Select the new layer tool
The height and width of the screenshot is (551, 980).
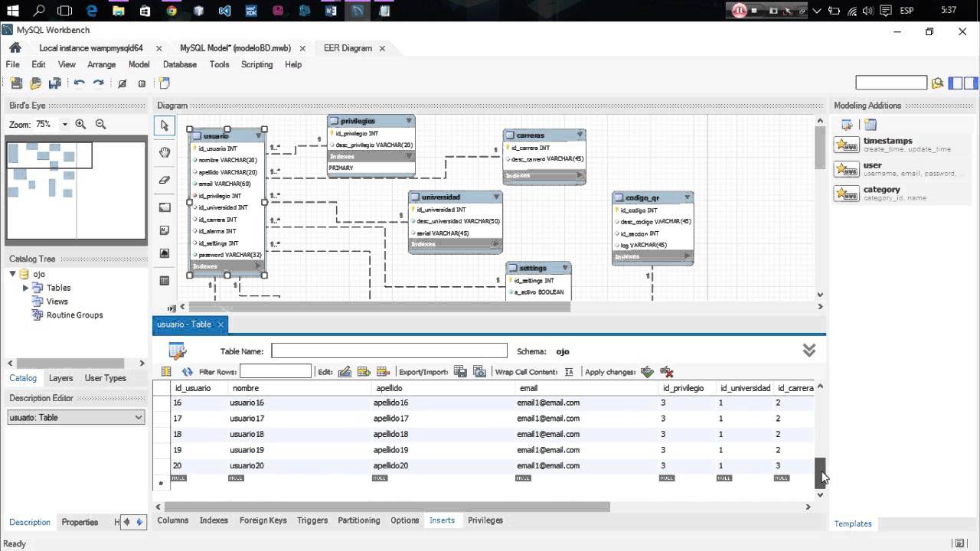[x=164, y=207]
